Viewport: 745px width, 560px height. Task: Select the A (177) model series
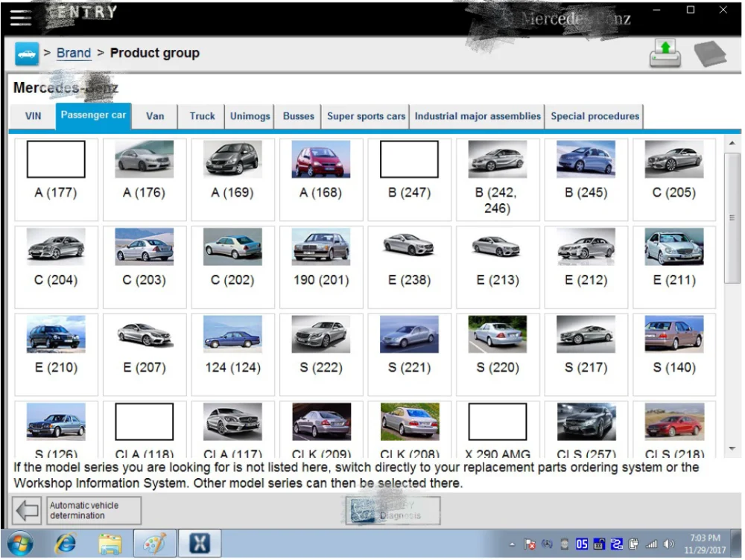(x=56, y=179)
